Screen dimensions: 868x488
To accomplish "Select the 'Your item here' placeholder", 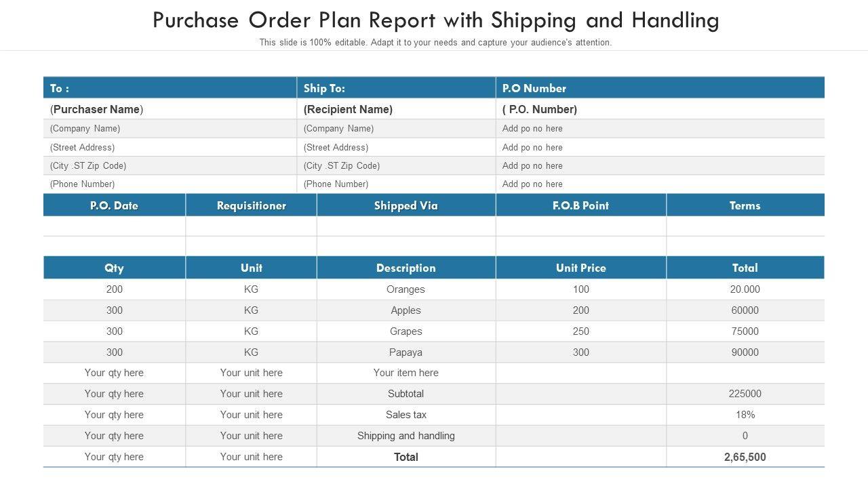I will click(x=406, y=373).
